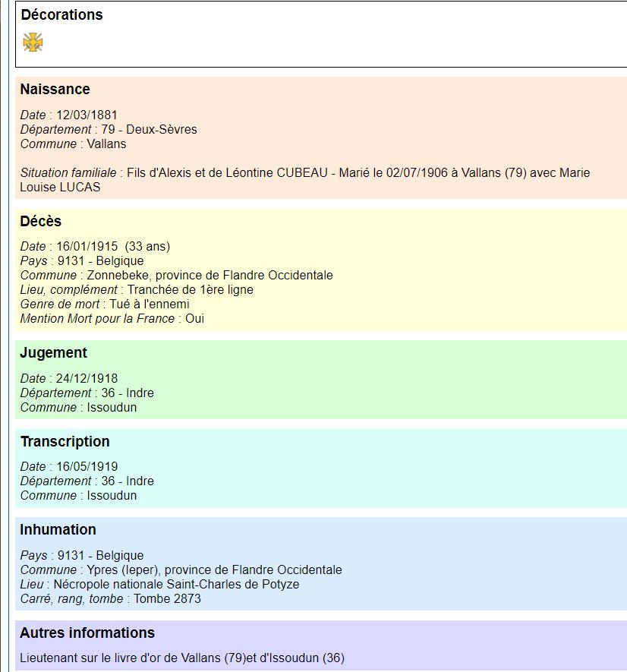Click Jugement department 36 - Indre
This screenshot has width=627, height=672.
tap(128, 393)
